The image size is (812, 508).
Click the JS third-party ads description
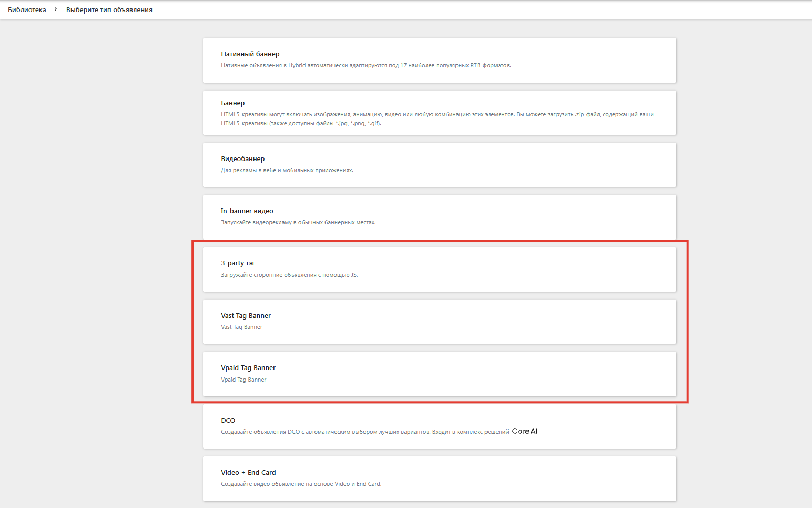coord(289,275)
